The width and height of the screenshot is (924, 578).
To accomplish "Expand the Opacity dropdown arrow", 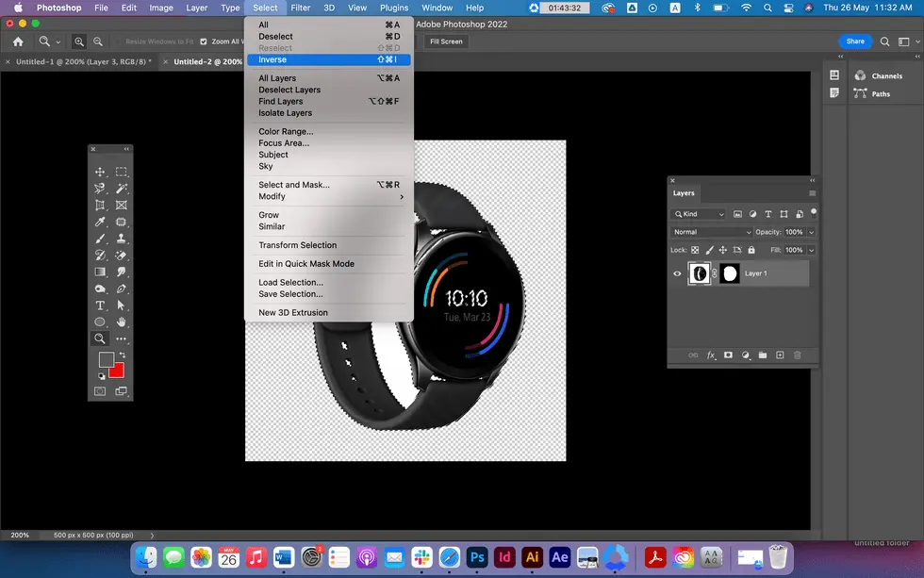I will coord(811,232).
